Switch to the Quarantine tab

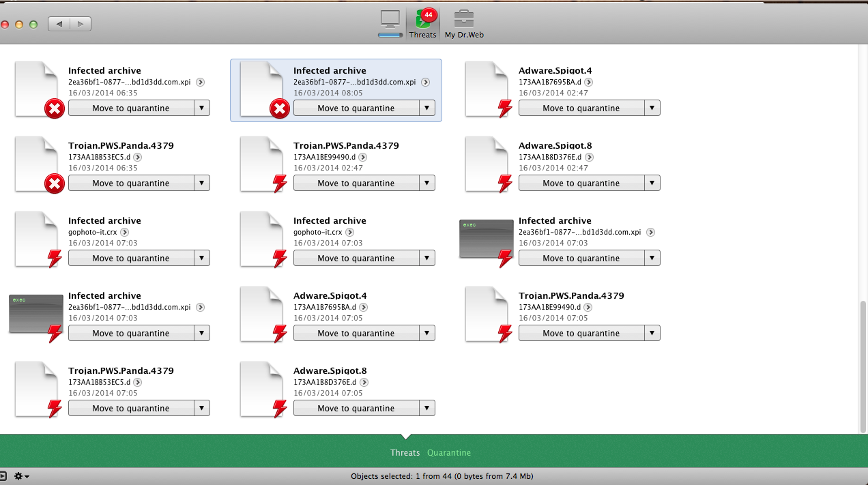coord(449,453)
